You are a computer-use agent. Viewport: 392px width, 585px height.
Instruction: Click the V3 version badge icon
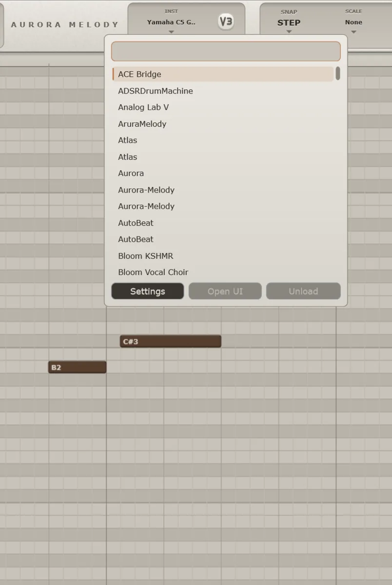pos(226,21)
